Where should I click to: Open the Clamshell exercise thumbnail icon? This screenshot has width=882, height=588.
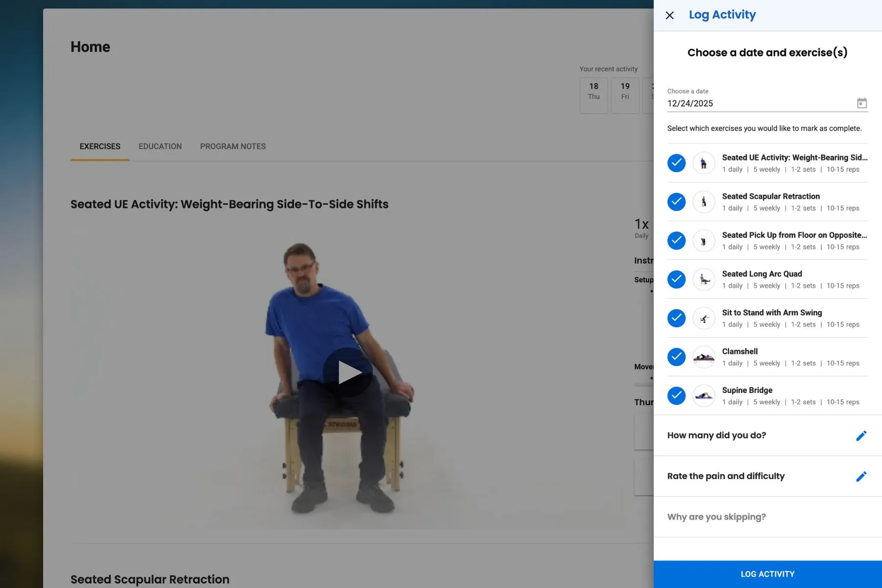coord(704,357)
